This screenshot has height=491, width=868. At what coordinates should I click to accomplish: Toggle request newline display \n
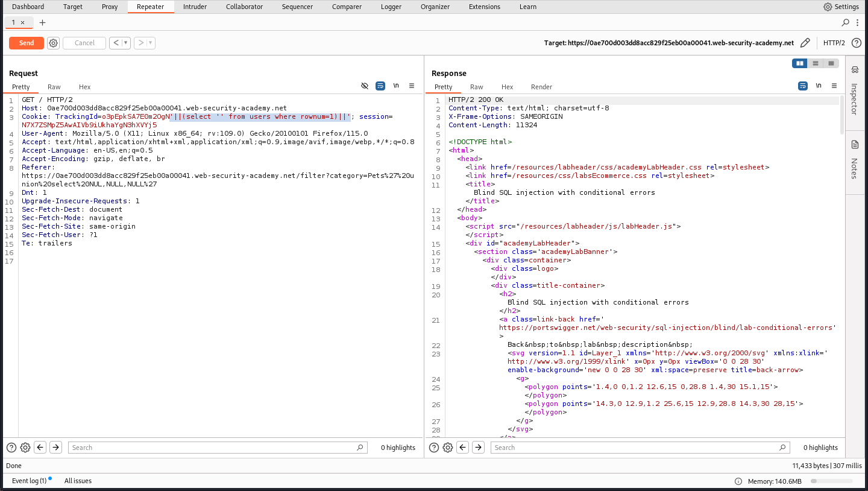pyautogui.click(x=396, y=86)
